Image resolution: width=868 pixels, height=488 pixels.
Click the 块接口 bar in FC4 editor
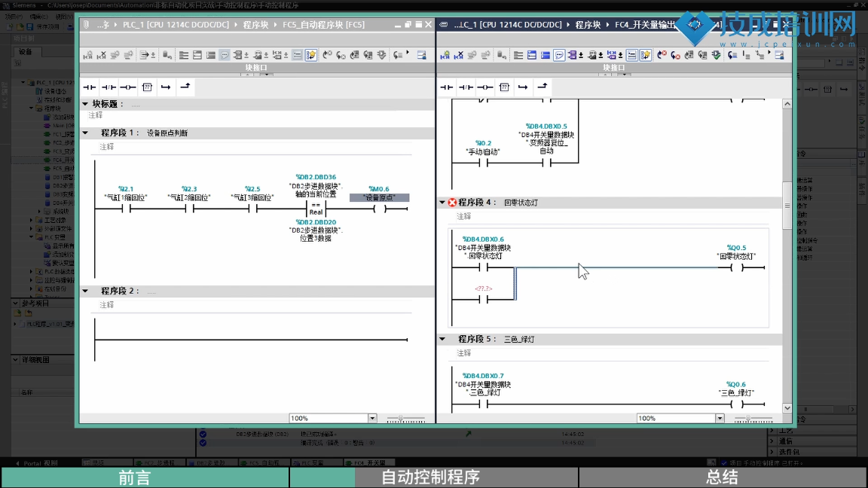[614, 68]
